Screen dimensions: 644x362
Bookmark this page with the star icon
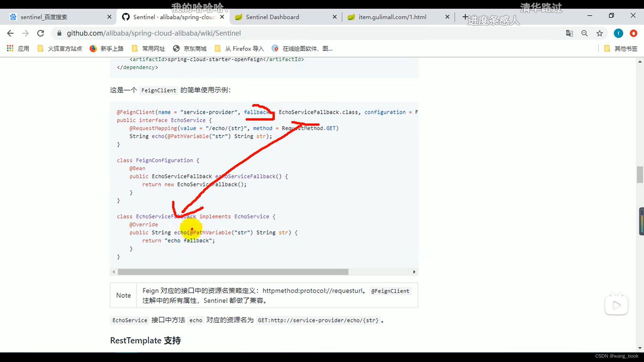600,33
